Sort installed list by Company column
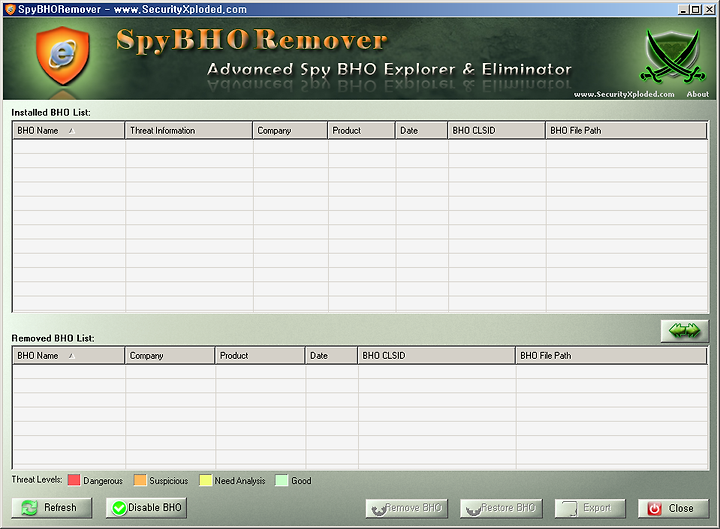The height and width of the screenshot is (529, 720). point(290,130)
